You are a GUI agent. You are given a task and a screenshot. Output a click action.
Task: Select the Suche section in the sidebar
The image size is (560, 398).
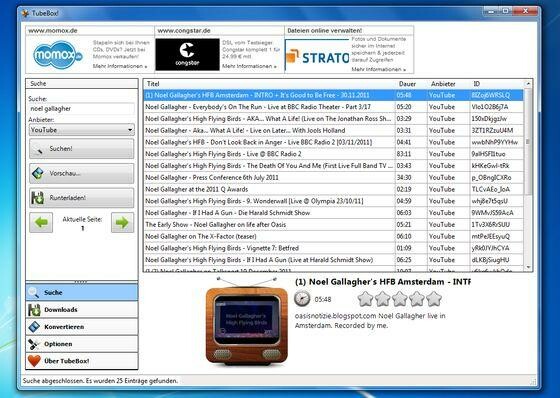click(x=82, y=293)
